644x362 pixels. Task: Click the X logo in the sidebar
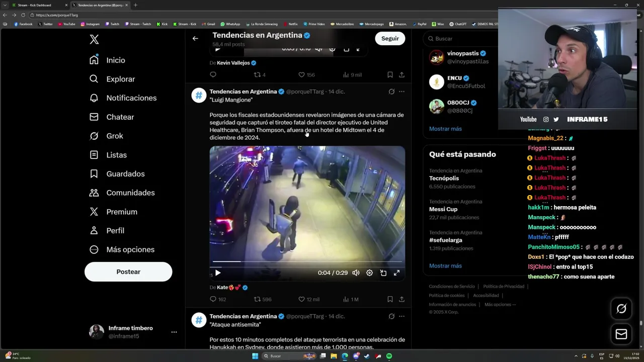pos(94,40)
